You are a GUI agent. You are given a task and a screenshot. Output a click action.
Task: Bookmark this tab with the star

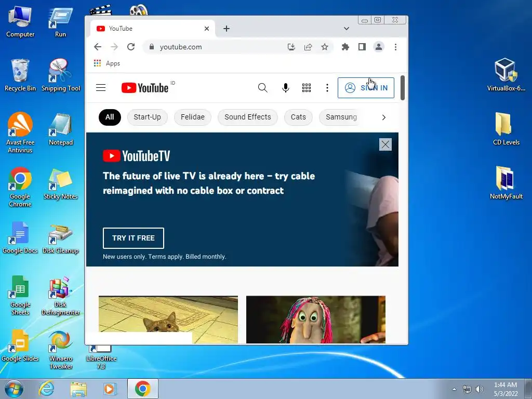tap(325, 47)
